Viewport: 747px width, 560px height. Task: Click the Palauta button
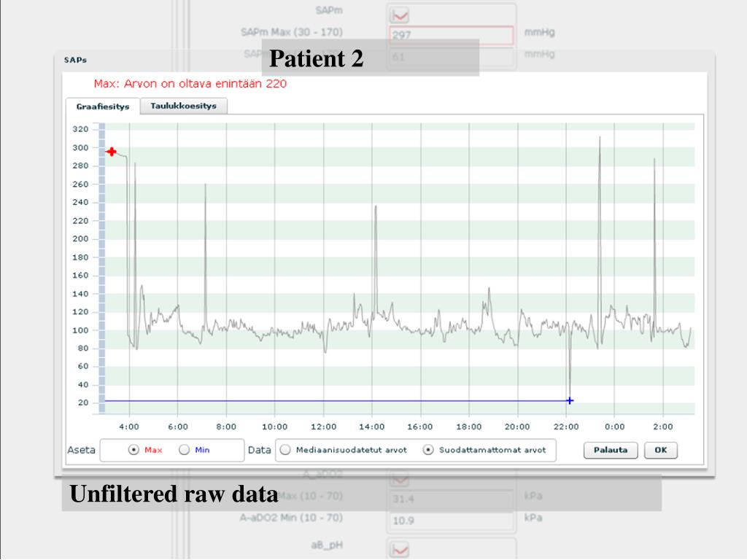click(x=611, y=450)
